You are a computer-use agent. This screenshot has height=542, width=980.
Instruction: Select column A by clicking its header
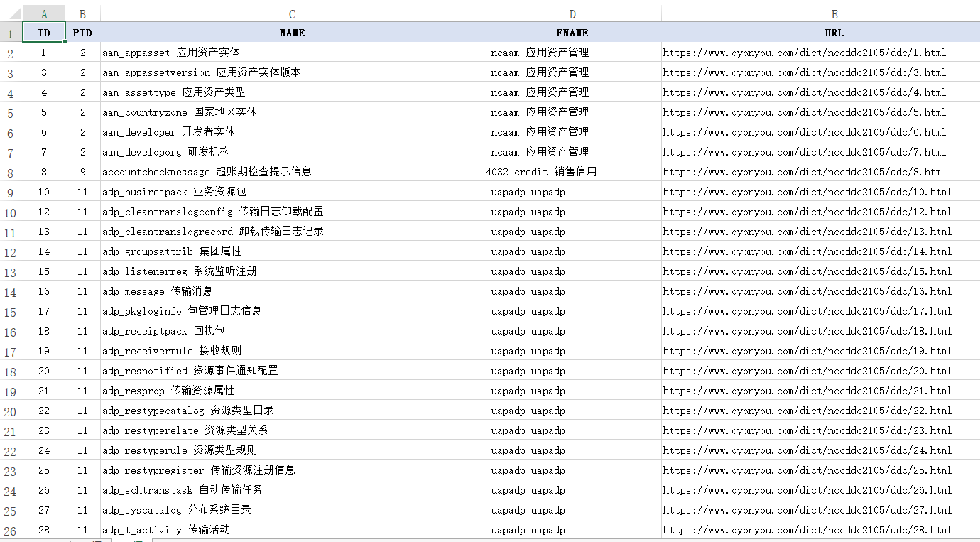pyautogui.click(x=43, y=13)
